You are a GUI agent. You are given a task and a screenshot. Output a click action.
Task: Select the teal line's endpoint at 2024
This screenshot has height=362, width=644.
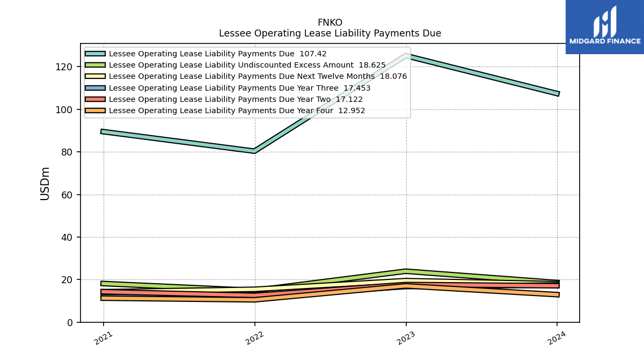point(557,94)
